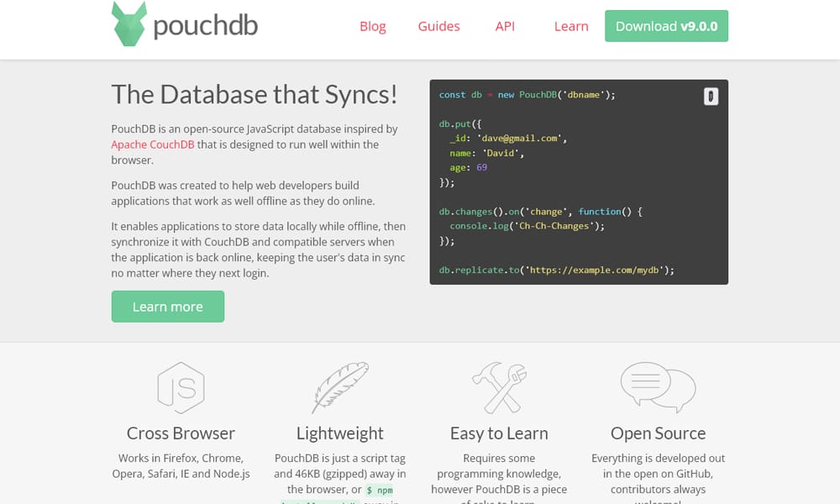Click the code line 'db.replicate.to'

557,270
